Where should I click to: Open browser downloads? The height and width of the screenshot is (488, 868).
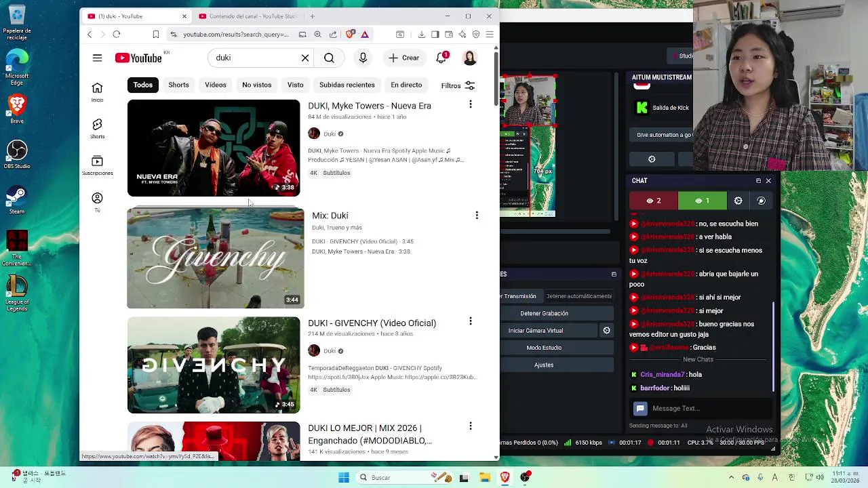421,35
